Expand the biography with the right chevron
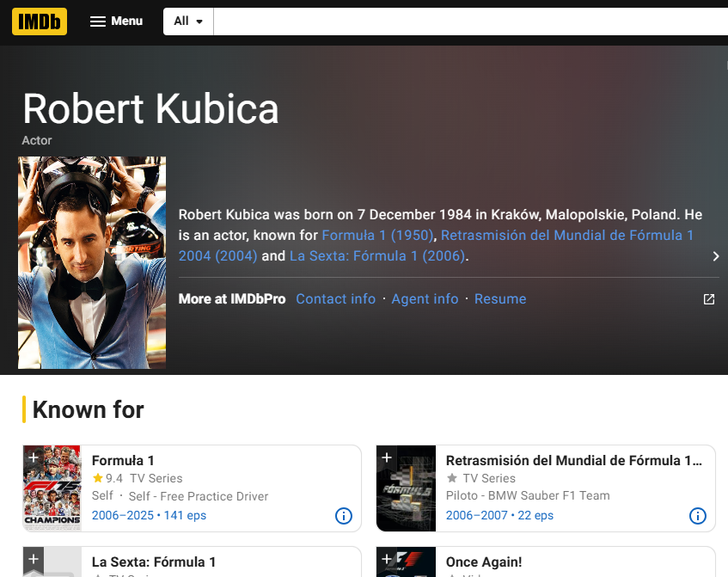 pyautogui.click(x=715, y=256)
